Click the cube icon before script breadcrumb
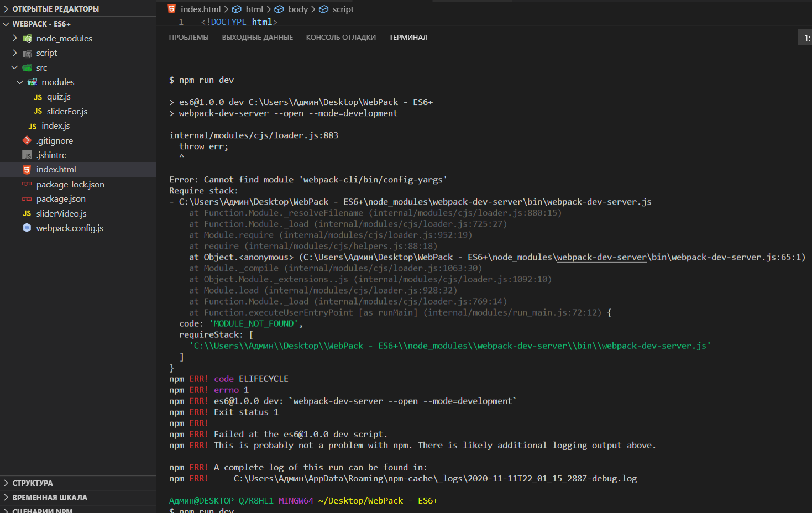812x513 pixels. (x=324, y=9)
